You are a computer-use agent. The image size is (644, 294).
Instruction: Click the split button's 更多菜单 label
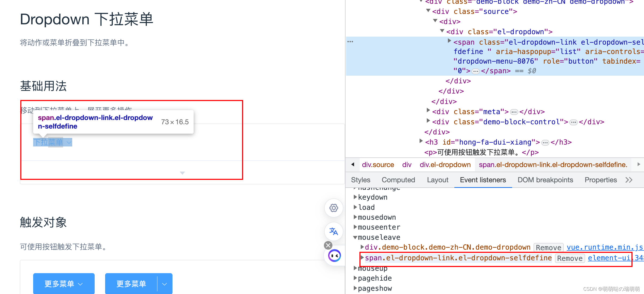point(131,284)
